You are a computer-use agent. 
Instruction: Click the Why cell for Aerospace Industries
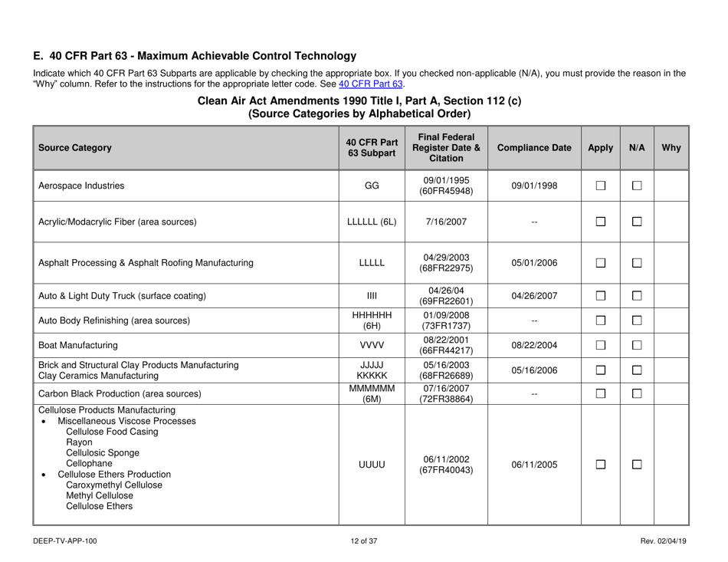pyautogui.click(x=671, y=185)
